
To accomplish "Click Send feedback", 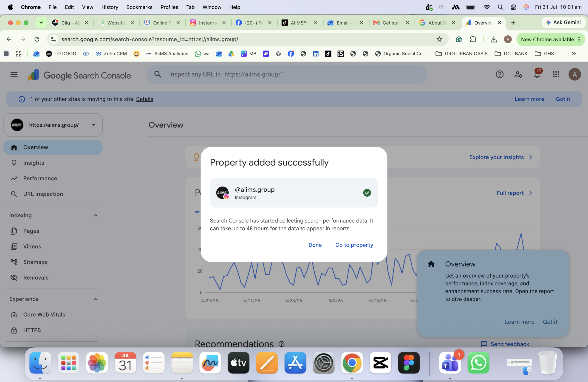I will point(505,344).
